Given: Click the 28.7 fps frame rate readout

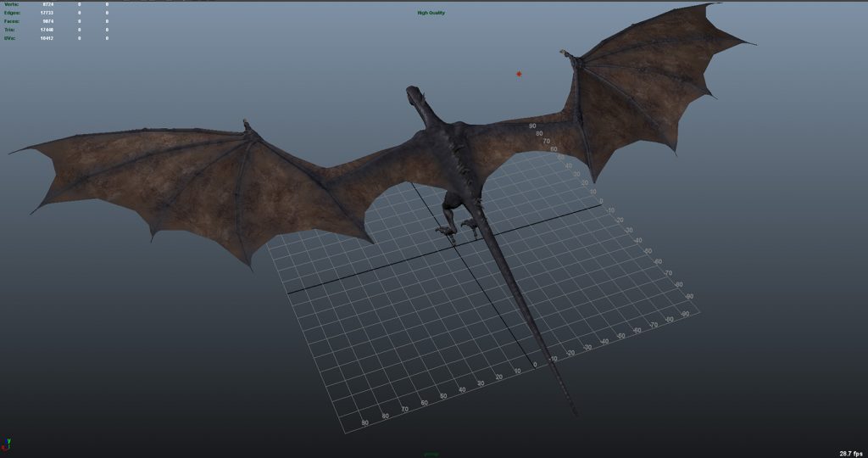Looking at the screenshot, I should point(850,453).
